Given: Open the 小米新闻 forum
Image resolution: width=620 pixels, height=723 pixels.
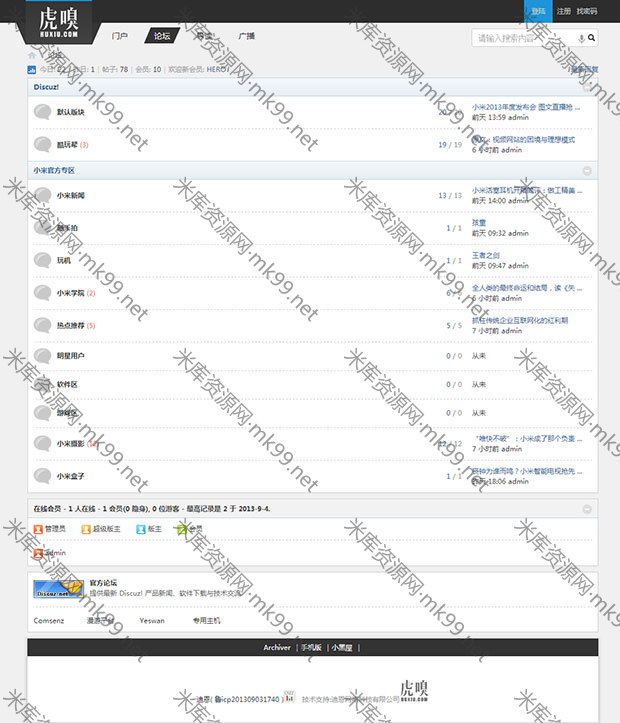Looking at the screenshot, I should pyautogui.click(x=71, y=196).
